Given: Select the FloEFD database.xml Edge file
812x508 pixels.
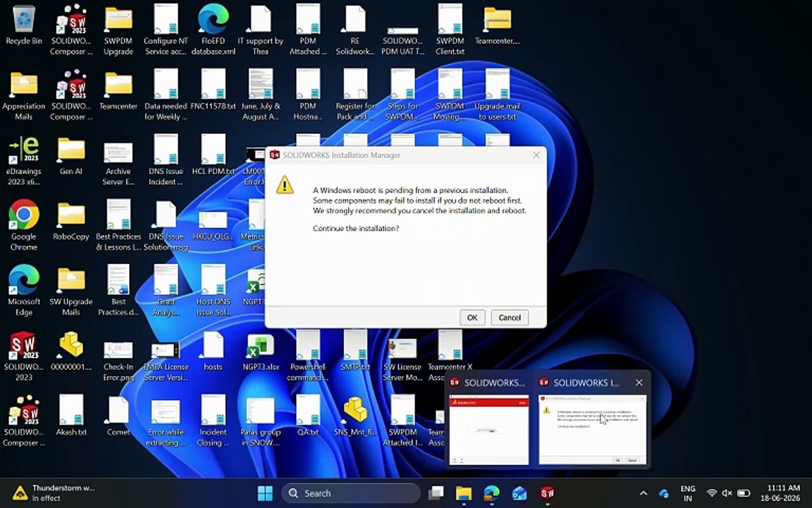Looking at the screenshot, I should tap(213, 30).
